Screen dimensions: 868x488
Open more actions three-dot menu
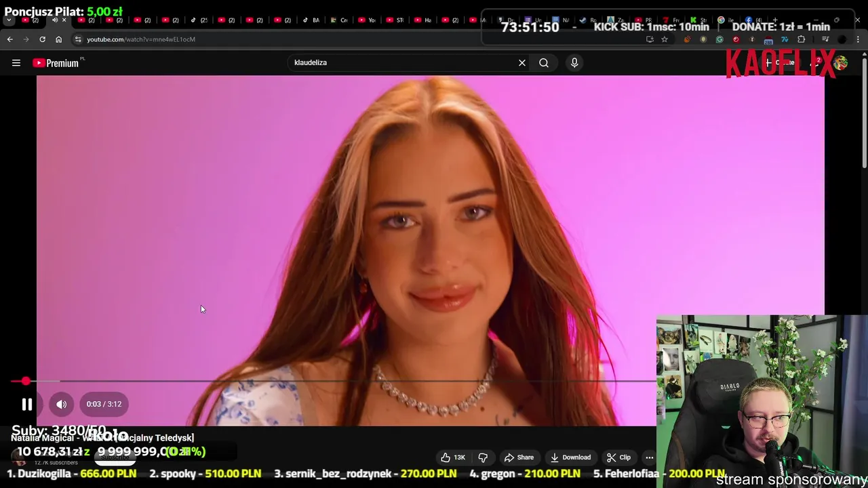click(649, 457)
